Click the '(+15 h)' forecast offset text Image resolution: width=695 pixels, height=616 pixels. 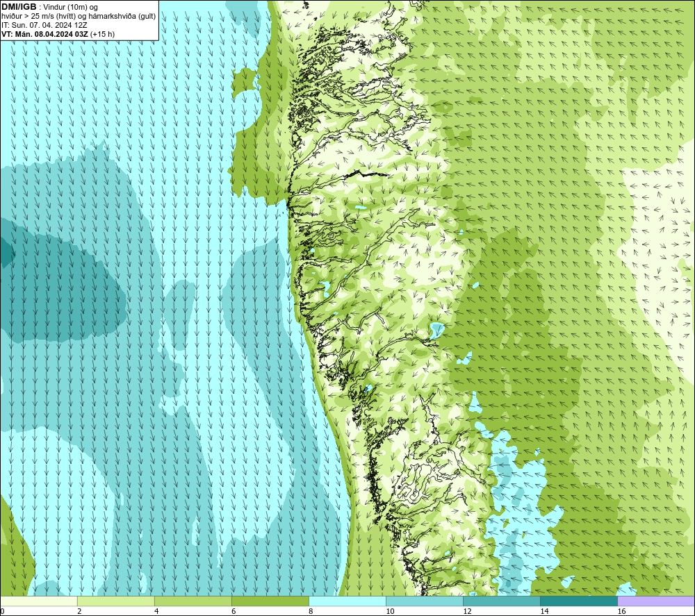102,34
